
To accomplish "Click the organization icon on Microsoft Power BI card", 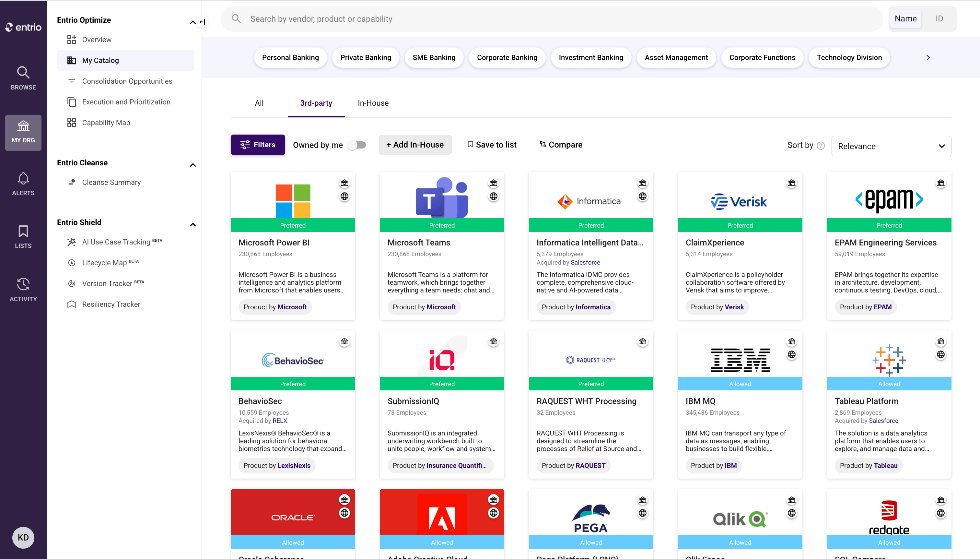I will click(344, 183).
